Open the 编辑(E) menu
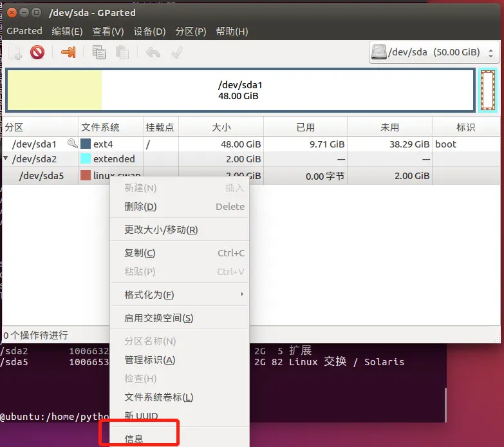 [x=67, y=31]
